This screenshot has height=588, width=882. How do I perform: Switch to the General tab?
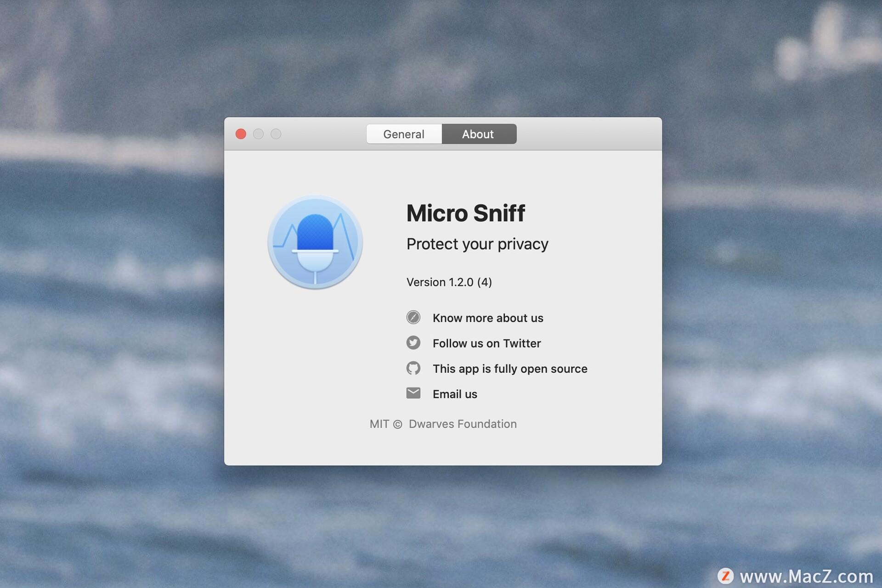pyautogui.click(x=404, y=134)
